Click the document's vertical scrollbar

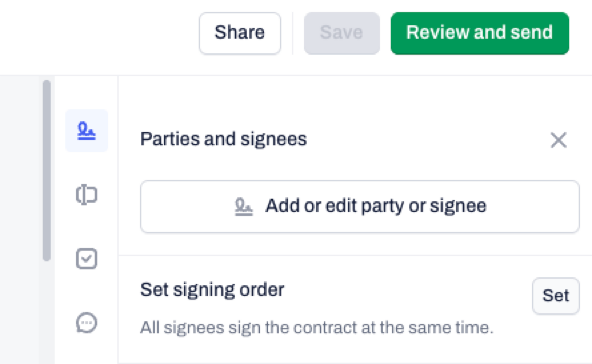click(47, 170)
